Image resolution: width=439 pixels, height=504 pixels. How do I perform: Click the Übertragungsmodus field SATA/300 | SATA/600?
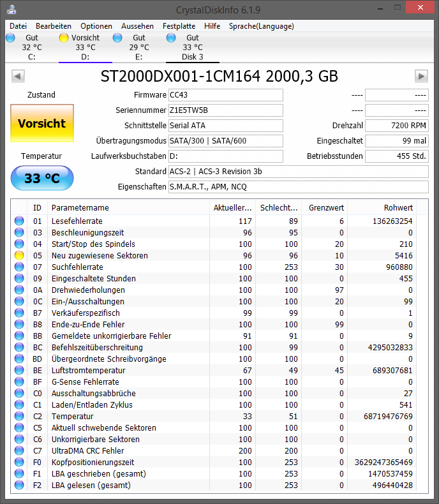pos(226,141)
